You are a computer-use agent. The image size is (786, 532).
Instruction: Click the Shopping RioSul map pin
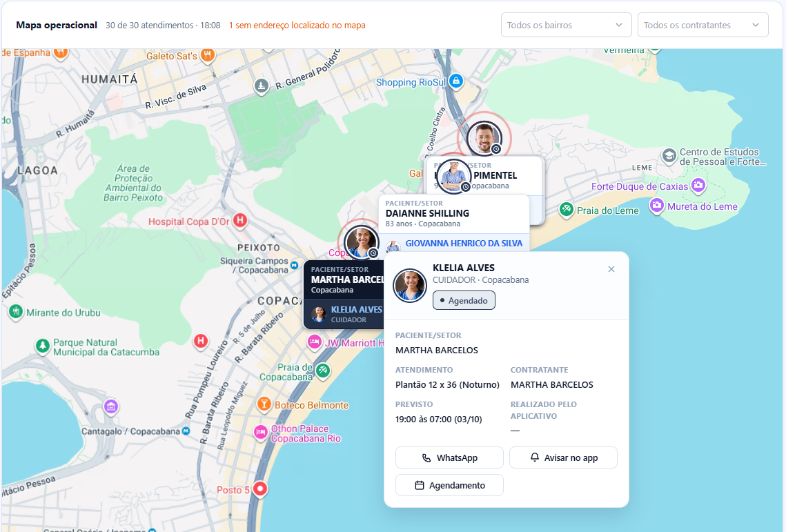coord(455,81)
